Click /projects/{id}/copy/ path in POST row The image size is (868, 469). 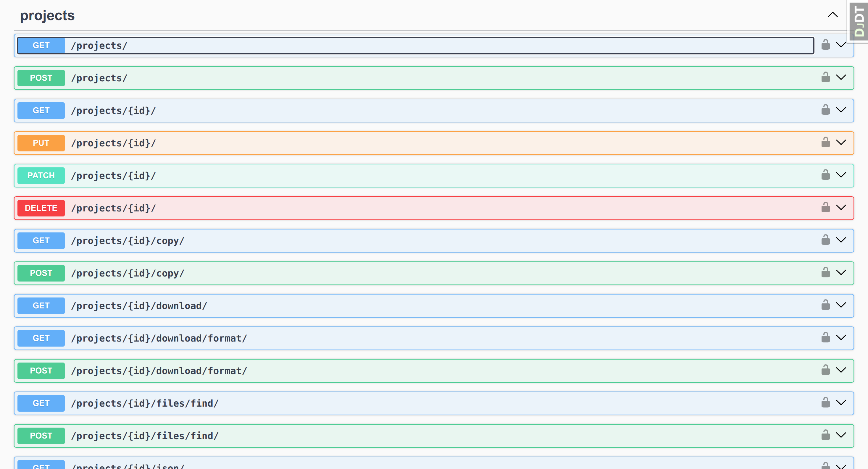point(128,273)
